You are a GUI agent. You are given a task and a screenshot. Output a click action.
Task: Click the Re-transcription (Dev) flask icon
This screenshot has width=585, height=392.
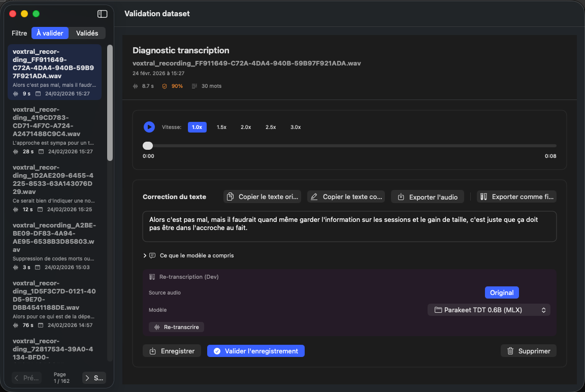(x=152, y=277)
